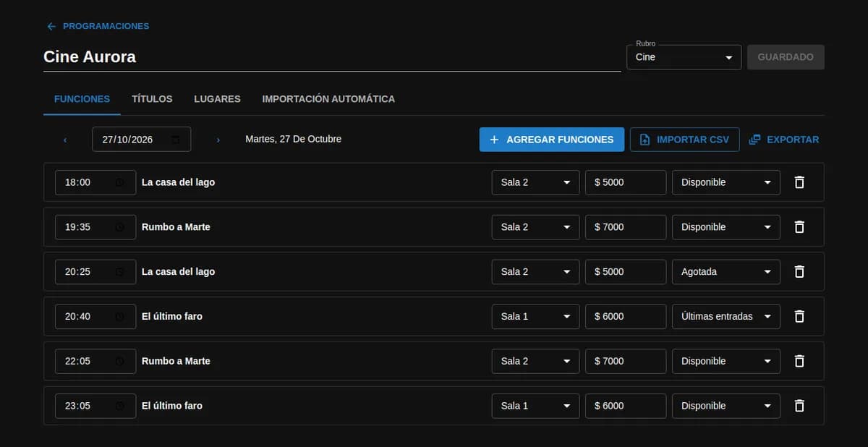Open Sala 1 dropdown for 20:40 function
This screenshot has height=447, width=868.
click(535, 316)
